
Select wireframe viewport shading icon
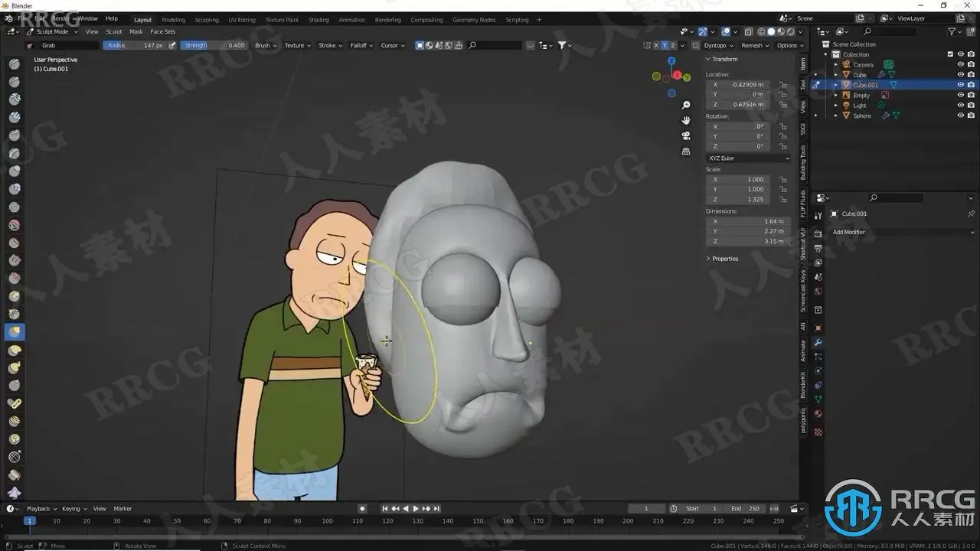(761, 31)
